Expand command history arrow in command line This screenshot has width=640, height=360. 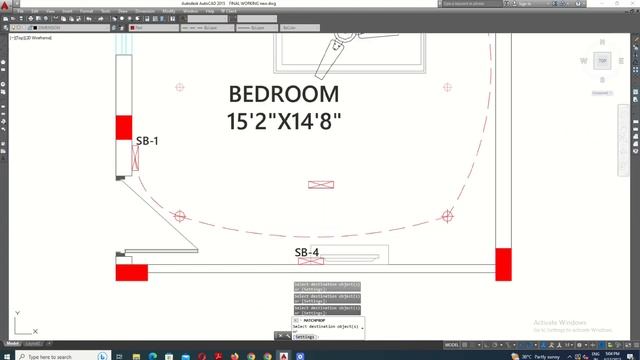pyautogui.click(x=362, y=328)
